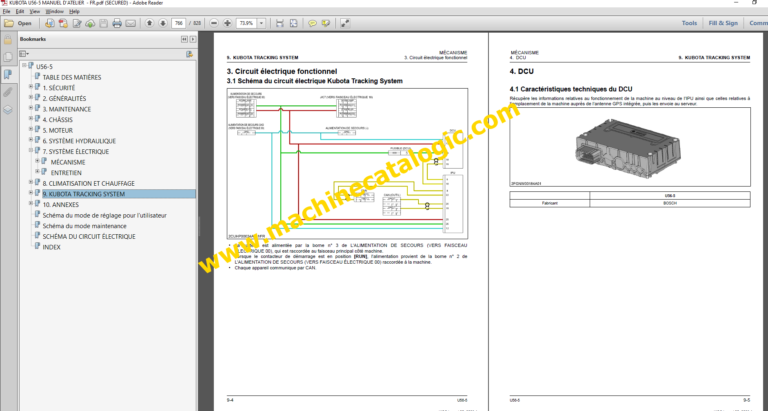Collapse the 7. SYSTÈME ÉLECTRIQUE bookmark
Screen dimensions: 768x411
click(x=31, y=150)
